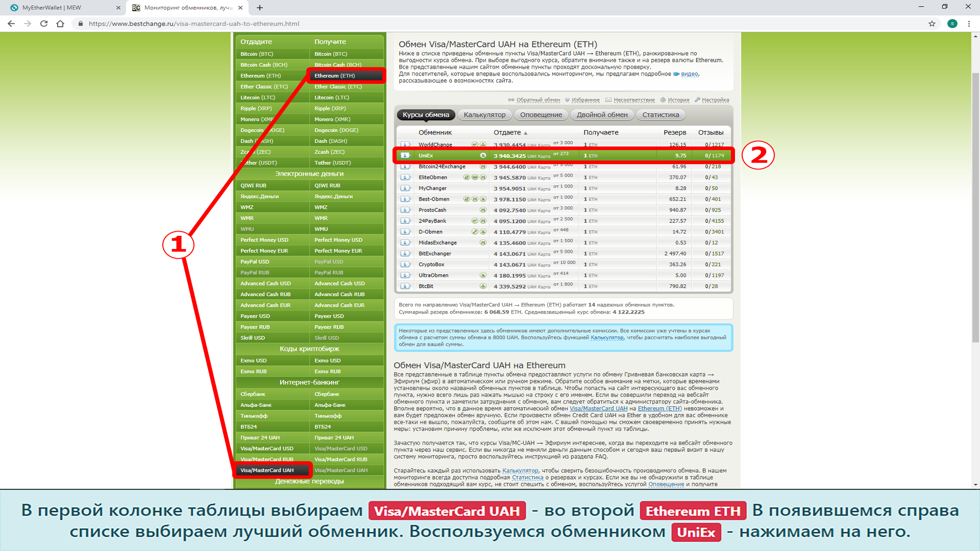Switch to the Калькулятор tab
The height and width of the screenshot is (551, 980).
(x=484, y=115)
